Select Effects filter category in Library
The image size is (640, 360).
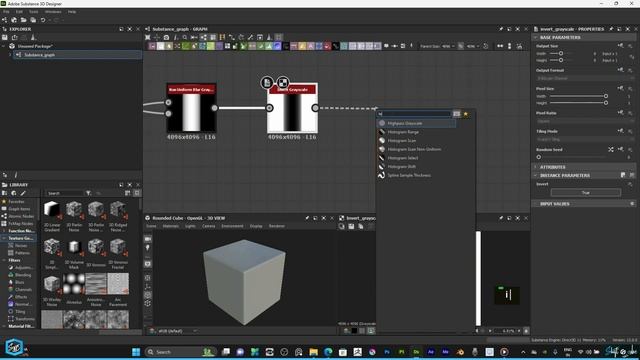coord(21,297)
